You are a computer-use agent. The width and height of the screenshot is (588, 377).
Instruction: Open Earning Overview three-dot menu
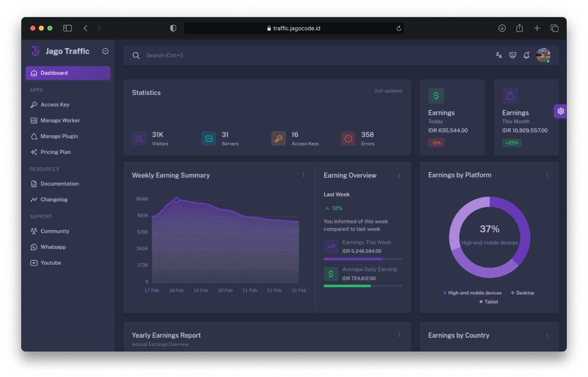(x=399, y=176)
